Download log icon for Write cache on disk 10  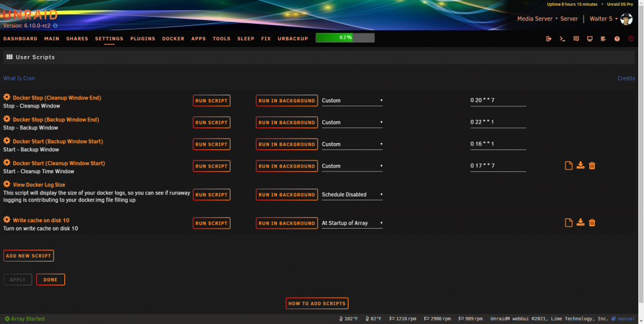pyautogui.click(x=580, y=223)
